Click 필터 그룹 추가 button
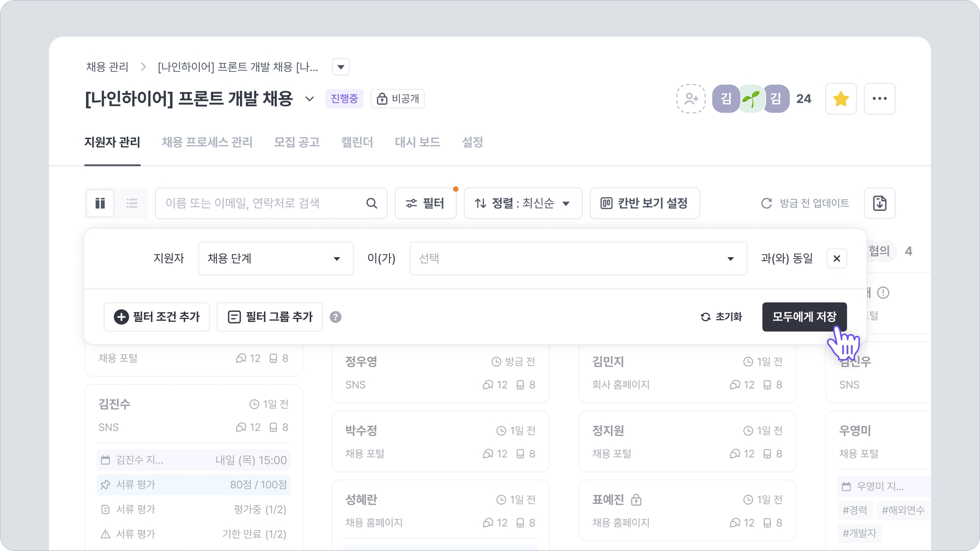980x551 pixels. point(269,317)
